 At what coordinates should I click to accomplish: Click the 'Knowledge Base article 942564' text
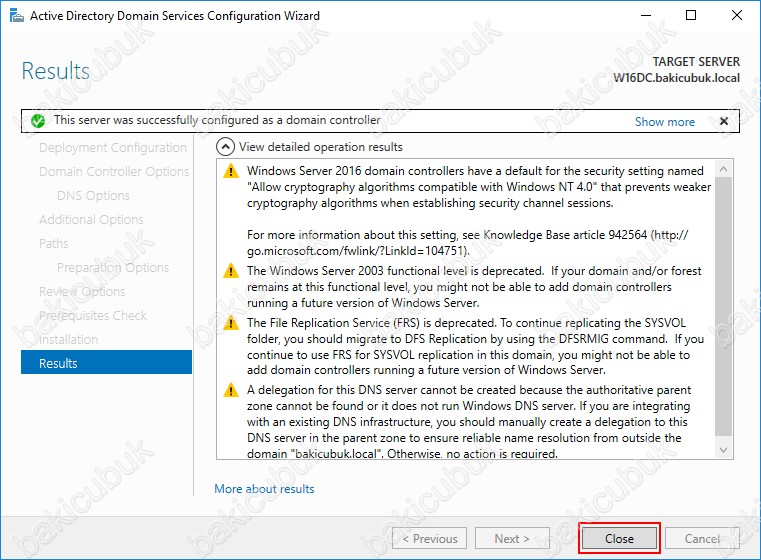point(565,235)
